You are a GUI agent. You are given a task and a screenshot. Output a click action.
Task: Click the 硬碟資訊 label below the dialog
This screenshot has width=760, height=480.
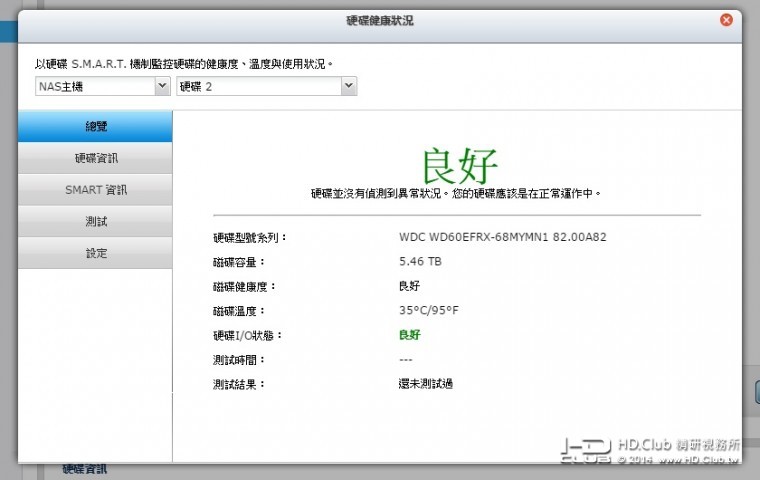pyautogui.click(x=85, y=469)
